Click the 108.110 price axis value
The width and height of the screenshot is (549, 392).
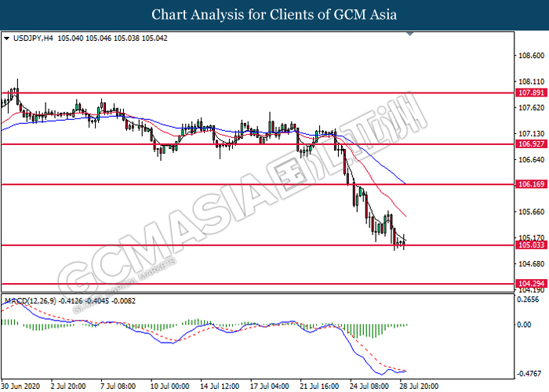point(531,82)
